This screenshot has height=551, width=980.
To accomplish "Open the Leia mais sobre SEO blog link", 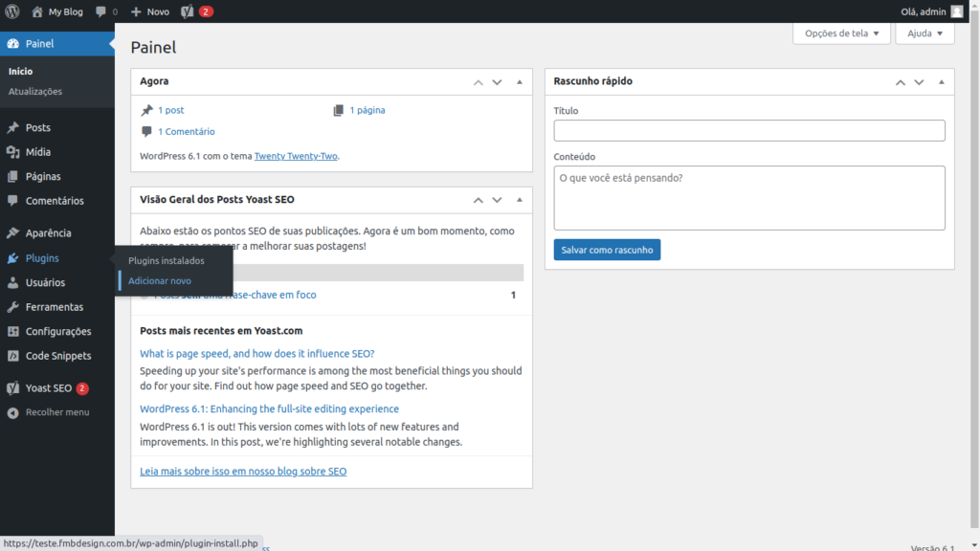I will 242,472.
